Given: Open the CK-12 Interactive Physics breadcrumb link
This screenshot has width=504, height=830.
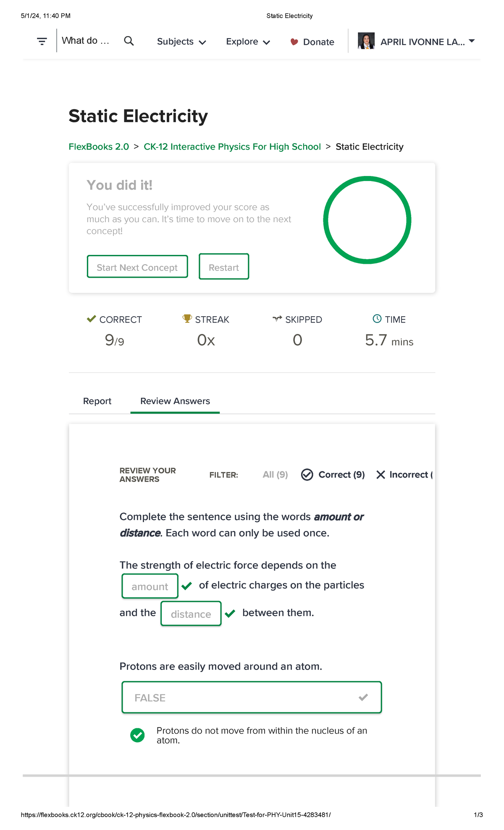Looking at the screenshot, I should pos(232,147).
